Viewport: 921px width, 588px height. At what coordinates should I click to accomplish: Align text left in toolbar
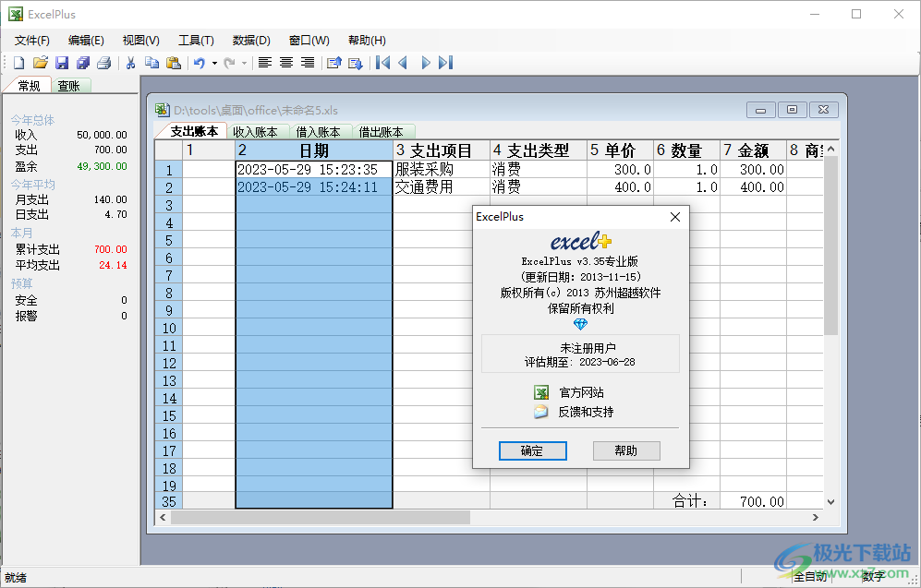[x=265, y=63]
